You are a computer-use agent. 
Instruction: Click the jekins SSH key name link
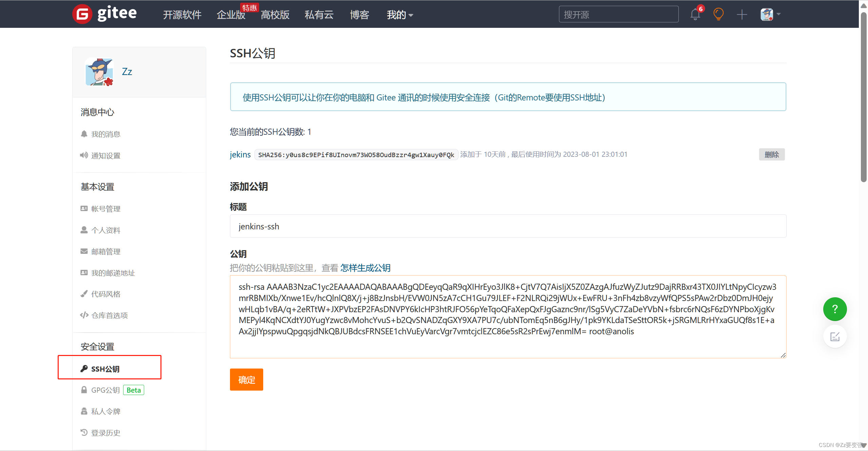click(240, 154)
